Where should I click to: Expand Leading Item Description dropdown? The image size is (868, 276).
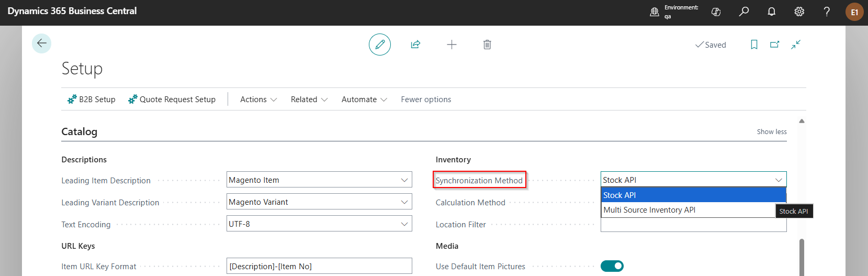pyautogui.click(x=404, y=180)
